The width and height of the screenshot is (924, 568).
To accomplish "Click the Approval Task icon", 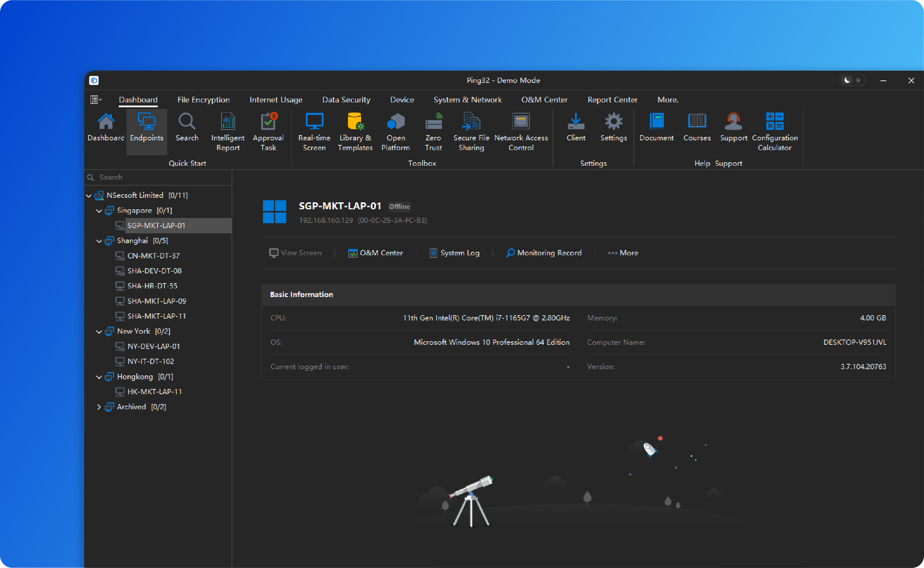I will (268, 131).
